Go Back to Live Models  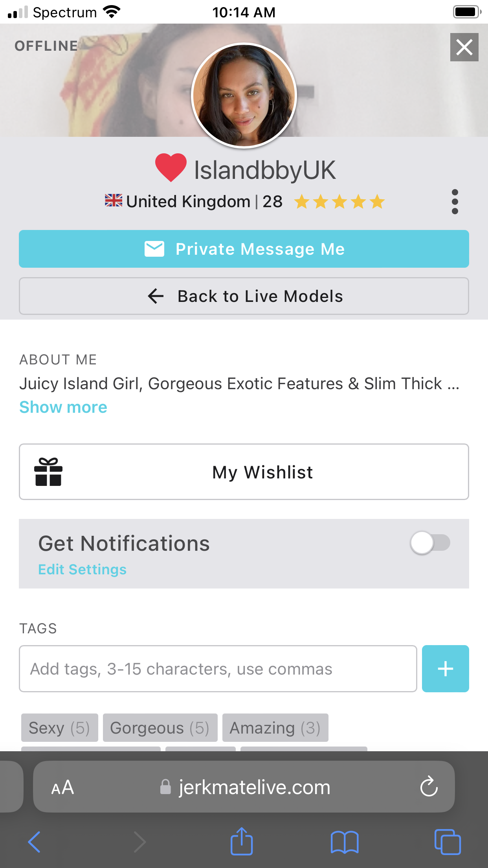[244, 296]
